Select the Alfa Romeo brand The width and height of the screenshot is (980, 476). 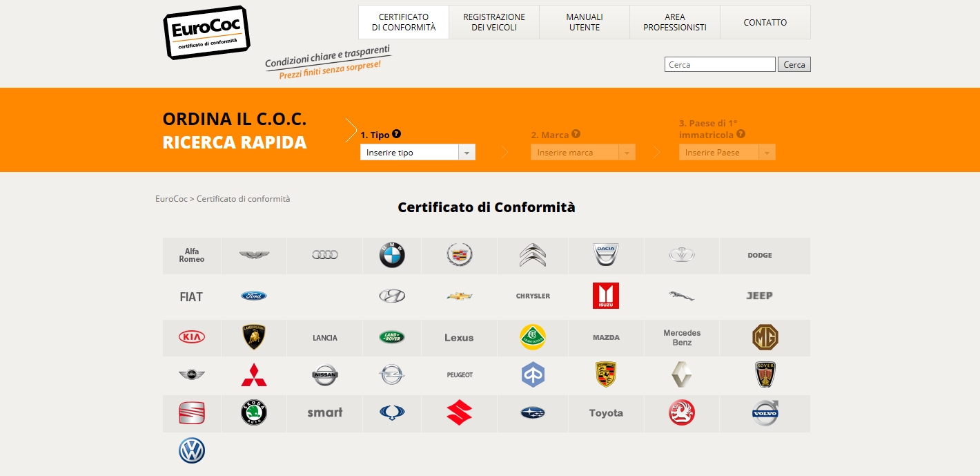tap(192, 256)
